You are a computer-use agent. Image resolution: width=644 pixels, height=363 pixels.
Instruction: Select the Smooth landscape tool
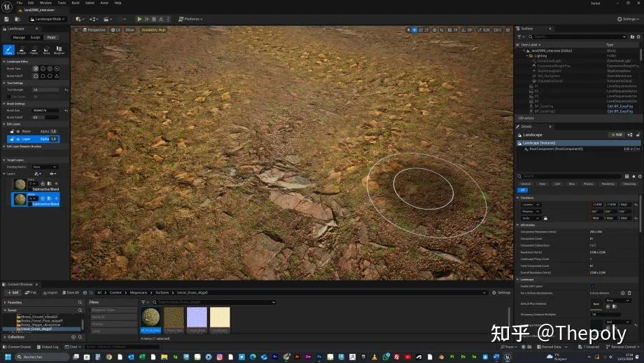pyautogui.click(x=22, y=50)
